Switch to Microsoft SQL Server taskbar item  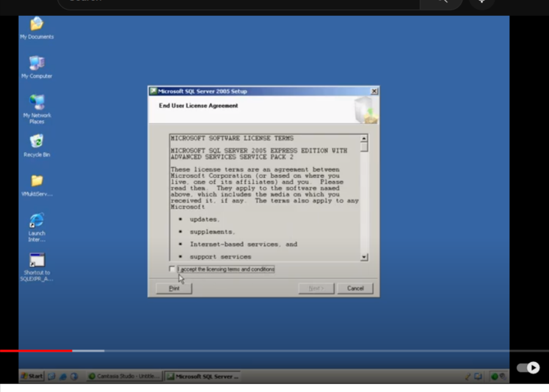203,376
